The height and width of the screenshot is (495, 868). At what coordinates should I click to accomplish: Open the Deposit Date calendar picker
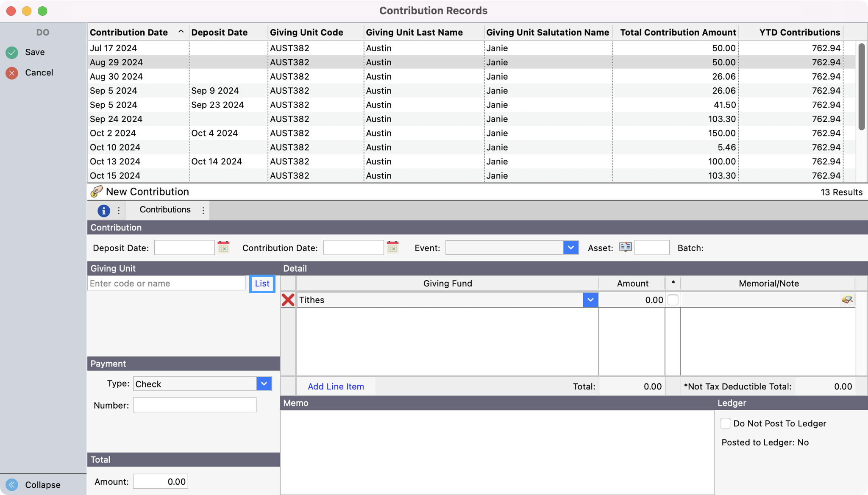(x=223, y=247)
